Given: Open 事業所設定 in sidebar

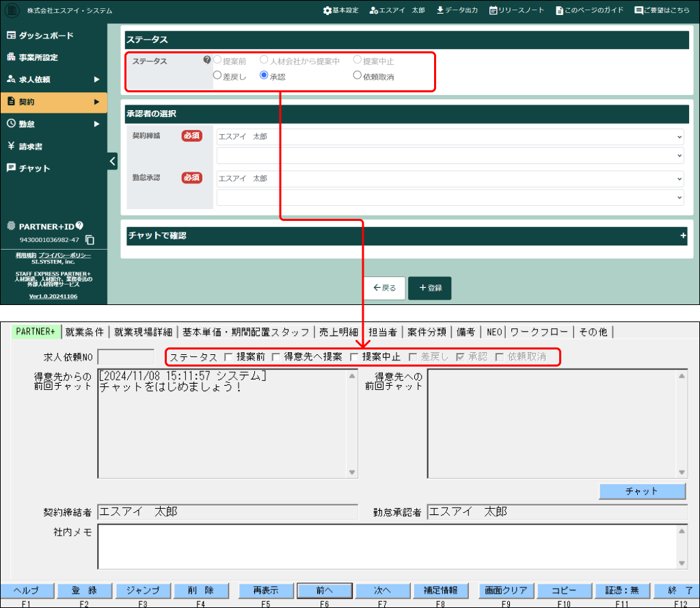Looking at the screenshot, I should [x=33, y=57].
